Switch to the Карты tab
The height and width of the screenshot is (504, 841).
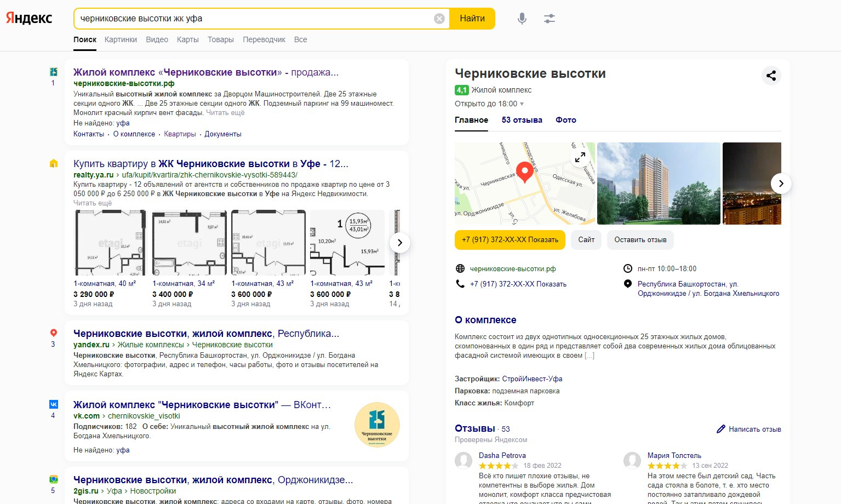(x=188, y=39)
